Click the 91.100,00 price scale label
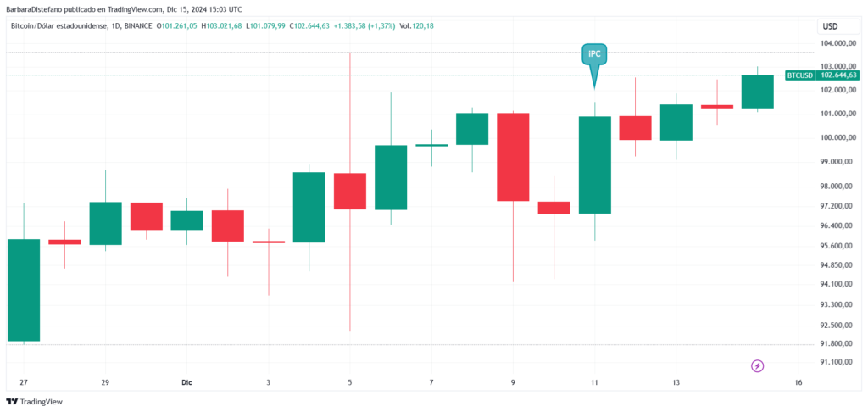 click(836, 362)
